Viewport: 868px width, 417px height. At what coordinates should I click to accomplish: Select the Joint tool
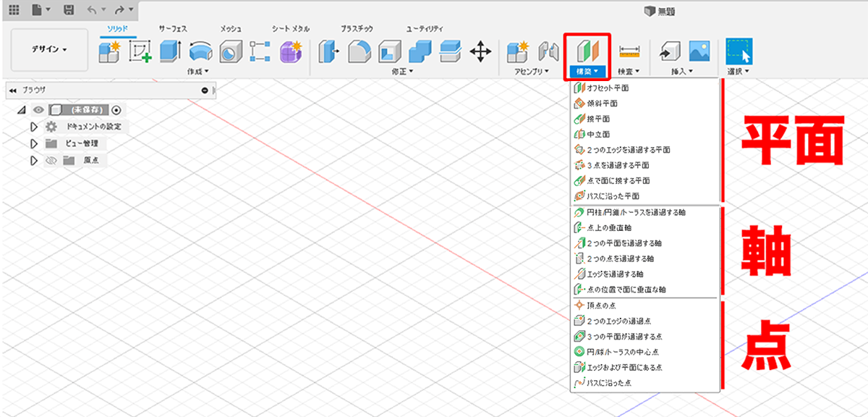[548, 51]
